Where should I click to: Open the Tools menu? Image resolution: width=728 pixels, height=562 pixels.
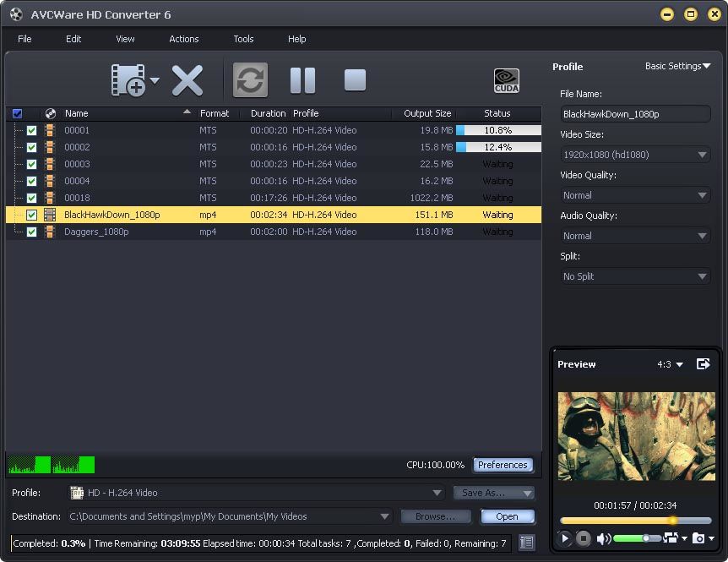[243, 39]
